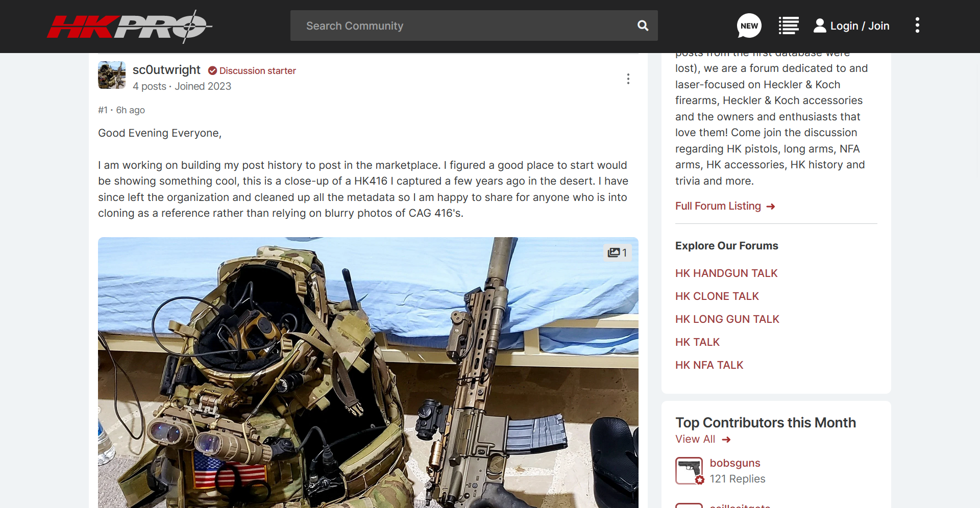980x508 pixels.
Task: Open the header three-dot more menu
Action: coord(917,26)
